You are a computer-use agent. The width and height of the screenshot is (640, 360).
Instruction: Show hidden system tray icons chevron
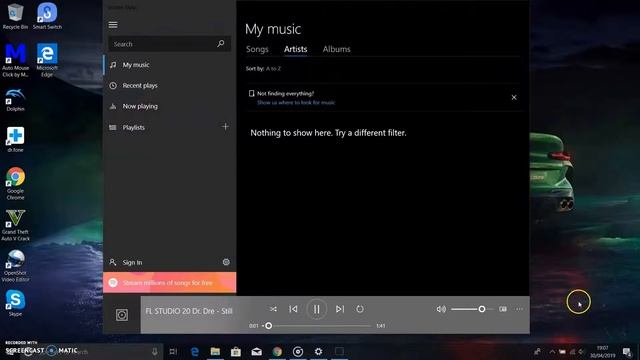tap(552, 351)
